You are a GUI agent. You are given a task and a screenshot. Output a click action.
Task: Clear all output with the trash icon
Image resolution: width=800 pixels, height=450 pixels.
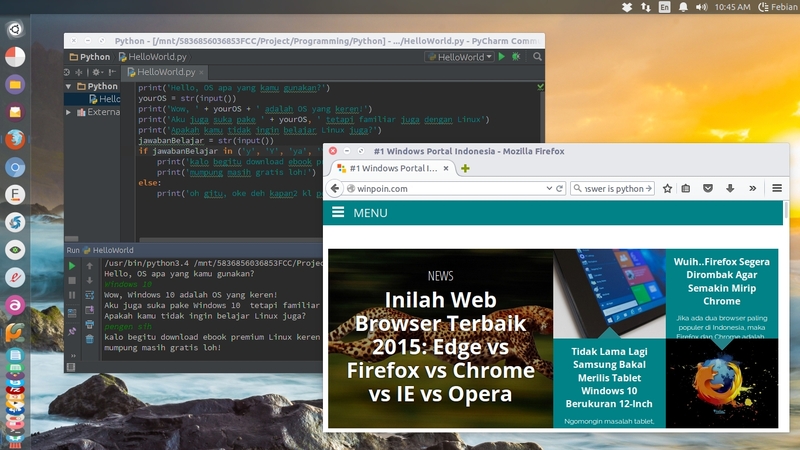(89, 339)
